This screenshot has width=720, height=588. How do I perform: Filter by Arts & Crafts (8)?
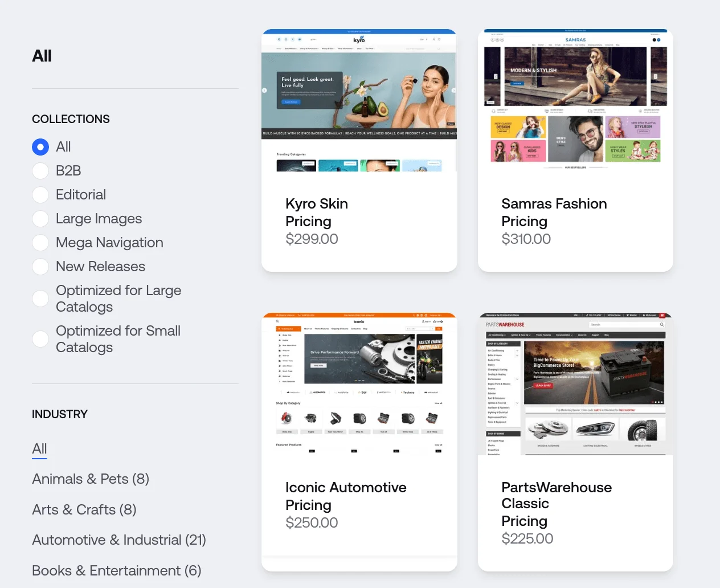pos(84,510)
